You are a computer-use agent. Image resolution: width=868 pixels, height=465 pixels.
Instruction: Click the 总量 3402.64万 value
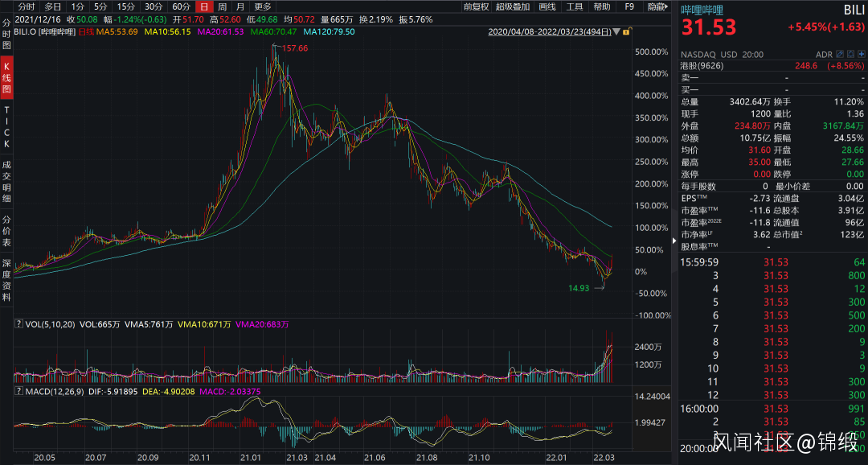pos(750,102)
